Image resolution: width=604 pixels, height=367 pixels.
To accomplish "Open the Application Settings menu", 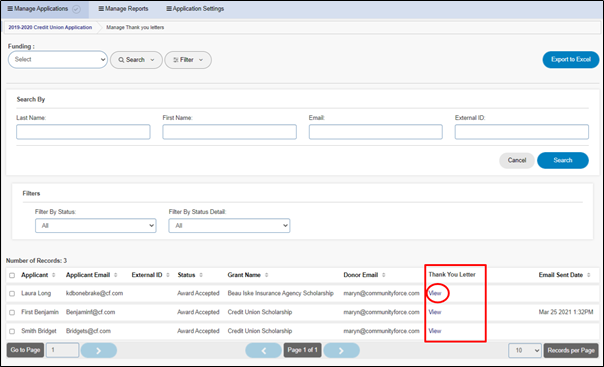I will (x=195, y=8).
